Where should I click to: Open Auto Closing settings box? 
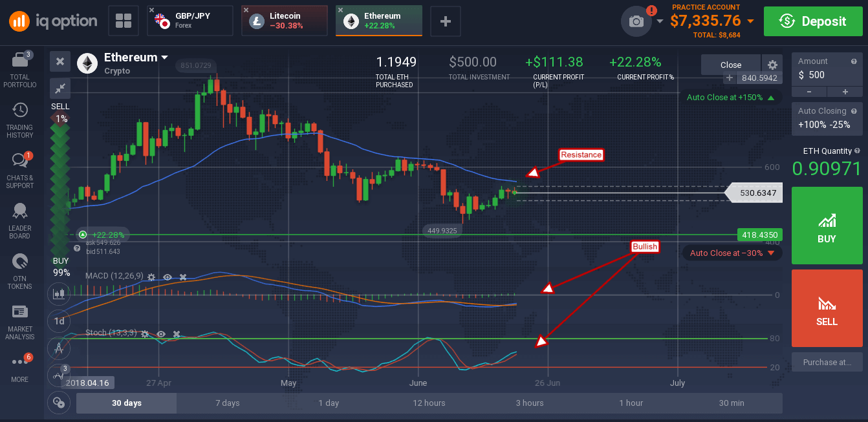pos(827,118)
